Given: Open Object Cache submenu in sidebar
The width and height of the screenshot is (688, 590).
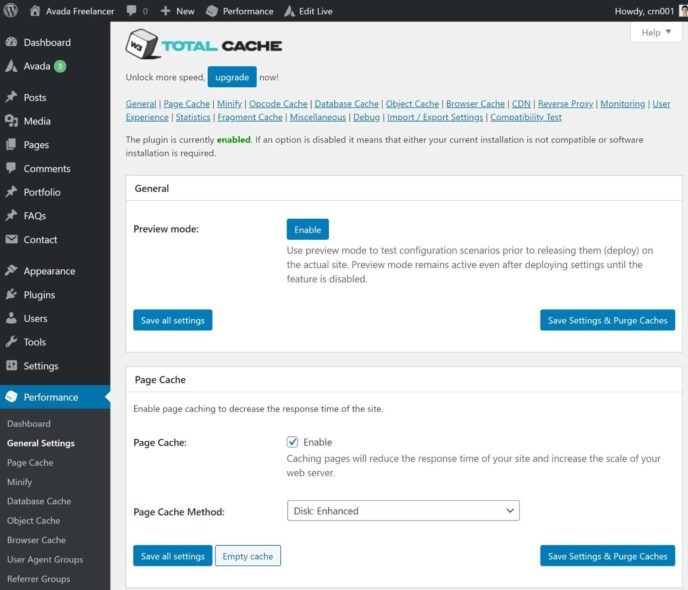Looking at the screenshot, I should 33,520.
